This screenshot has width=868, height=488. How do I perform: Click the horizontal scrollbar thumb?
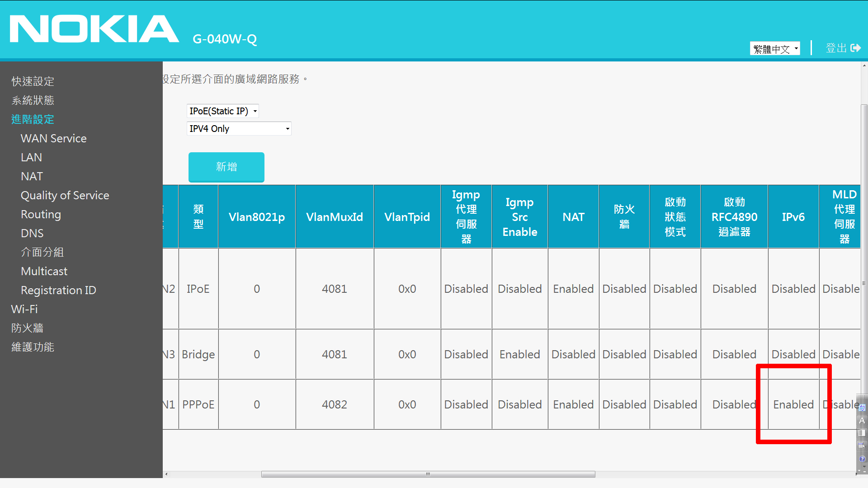(428, 474)
